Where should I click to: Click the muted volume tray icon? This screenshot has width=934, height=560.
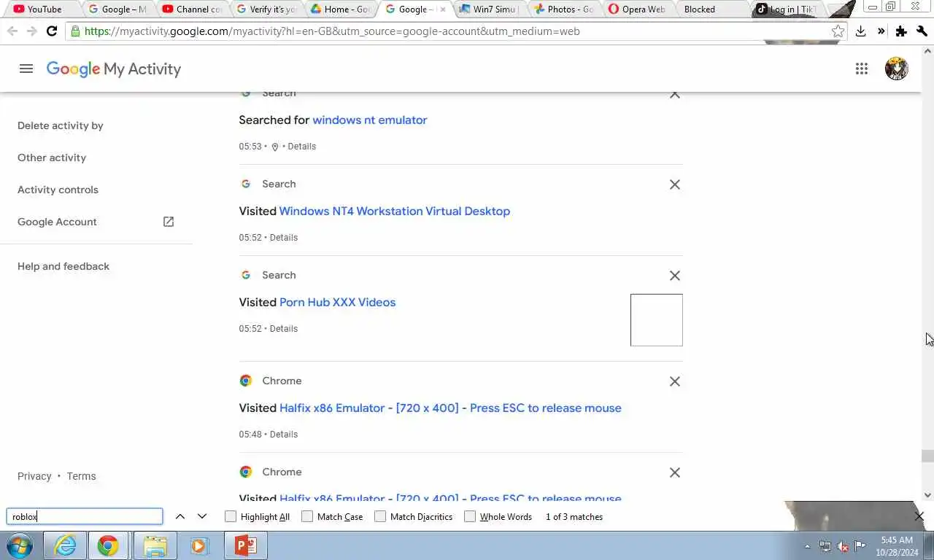(x=843, y=546)
